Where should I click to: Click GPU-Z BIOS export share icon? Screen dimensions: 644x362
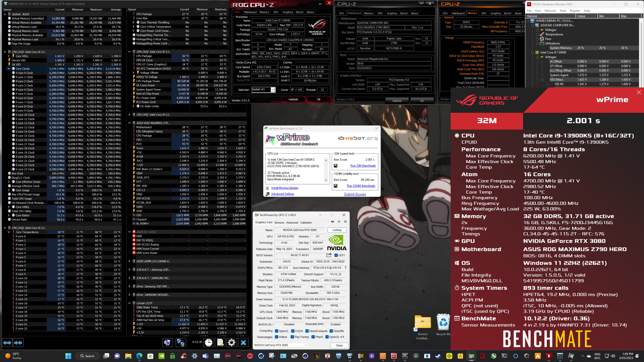(x=329, y=255)
